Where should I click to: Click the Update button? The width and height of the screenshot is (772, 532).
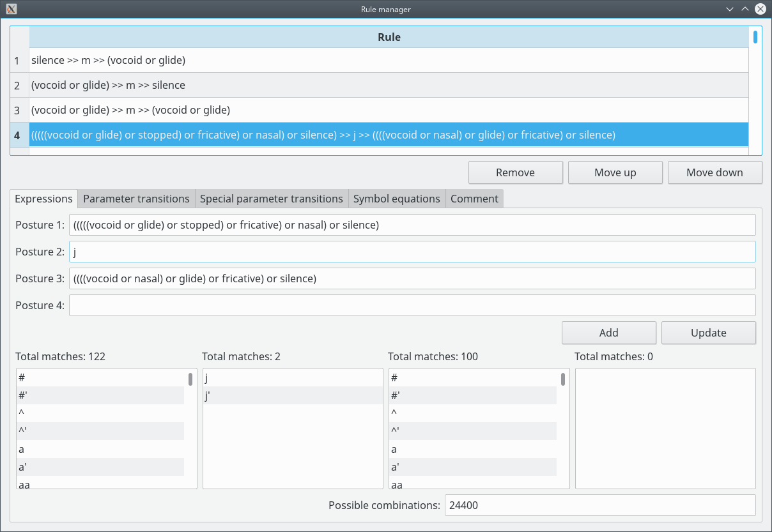(708, 333)
